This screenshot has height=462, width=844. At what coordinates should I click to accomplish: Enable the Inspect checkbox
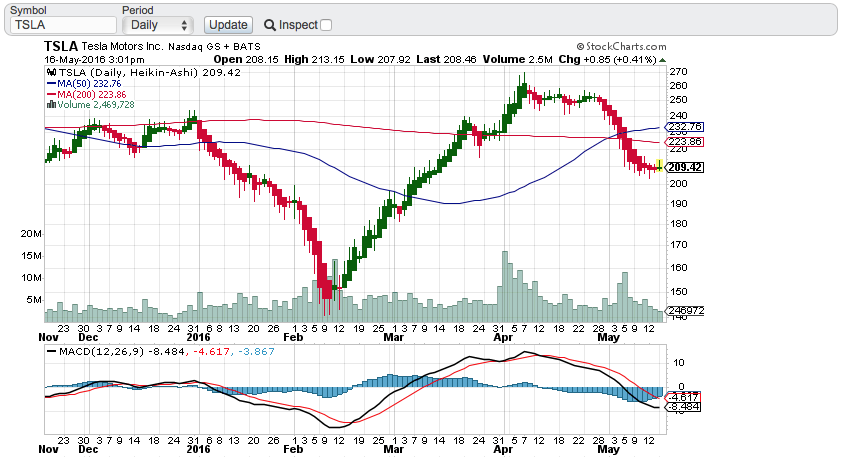click(x=326, y=25)
